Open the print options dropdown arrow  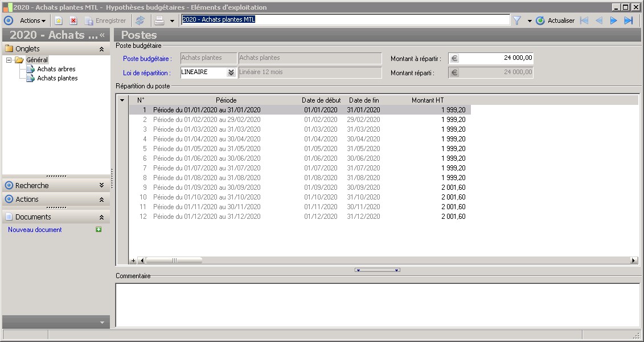click(x=172, y=21)
